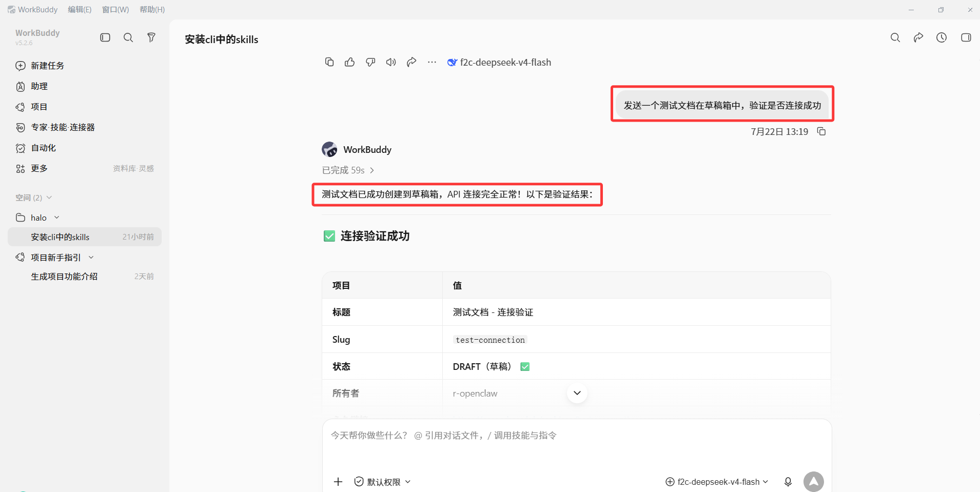This screenshot has height=492, width=980.
Task: Click the WorkBuddy v5.2.6 logo text
Action: click(x=37, y=36)
